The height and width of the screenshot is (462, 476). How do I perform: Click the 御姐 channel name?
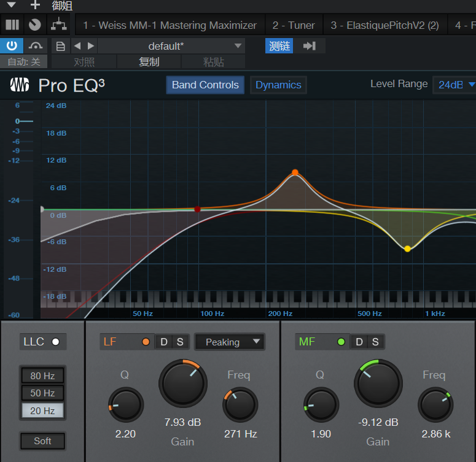click(x=62, y=5)
